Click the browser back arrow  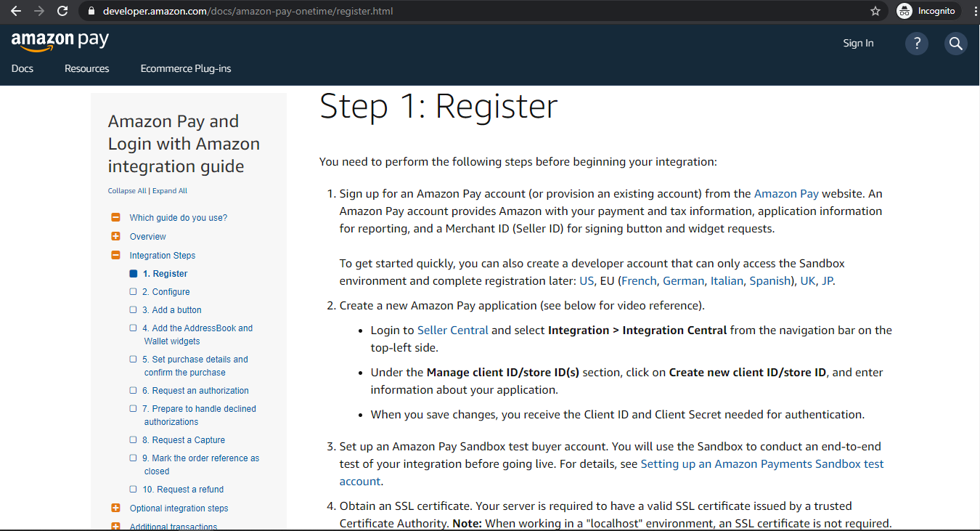pyautogui.click(x=15, y=11)
